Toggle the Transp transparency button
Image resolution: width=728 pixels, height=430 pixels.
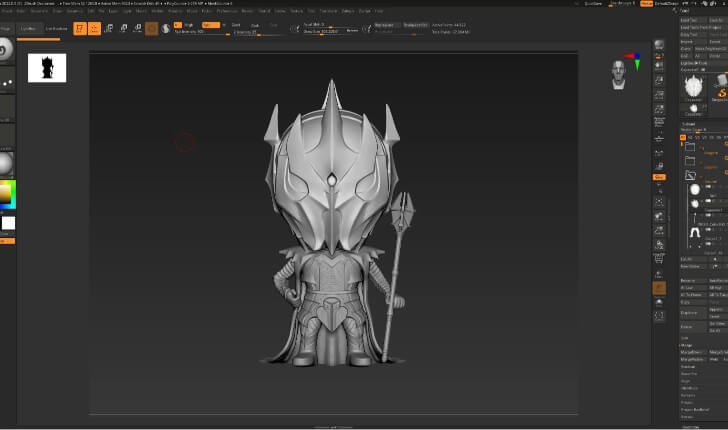point(659,274)
